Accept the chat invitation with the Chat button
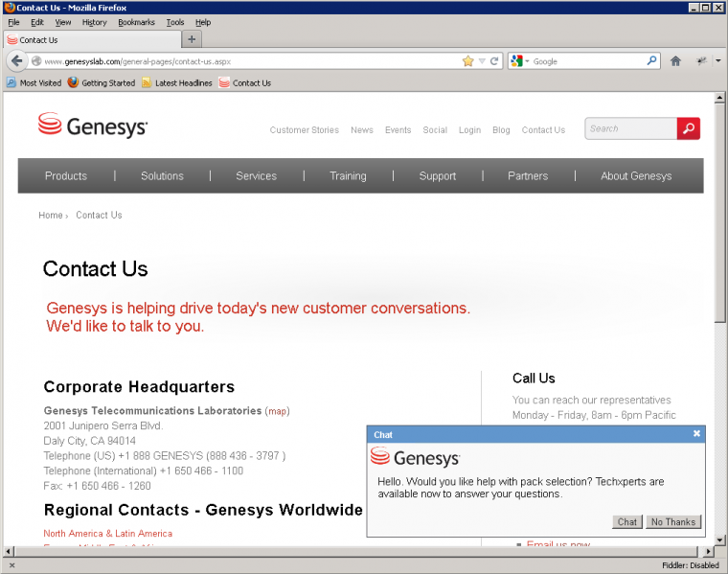The image size is (728, 574). click(x=626, y=521)
